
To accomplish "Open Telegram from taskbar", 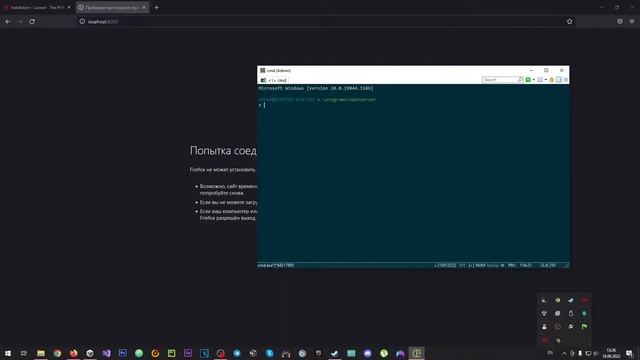I will (x=237, y=353).
